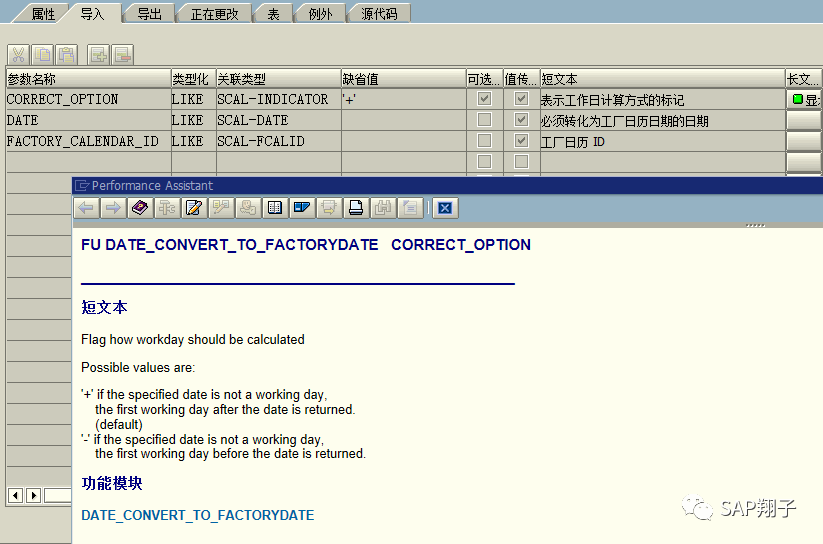Click table scroll left arrow
Viewport: 823px width, 544px height.
pos(16,495)
